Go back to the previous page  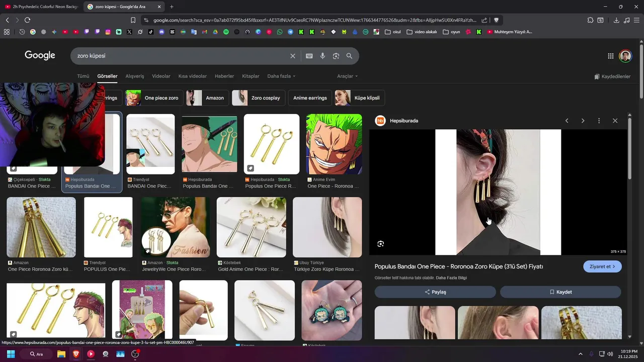[x=7, y=20]
